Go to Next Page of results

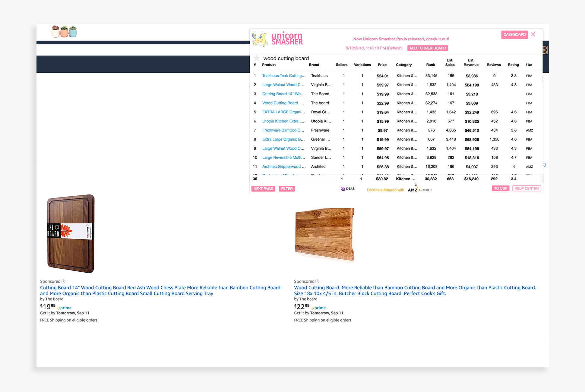pyautogui.click(x=263, y=189)
